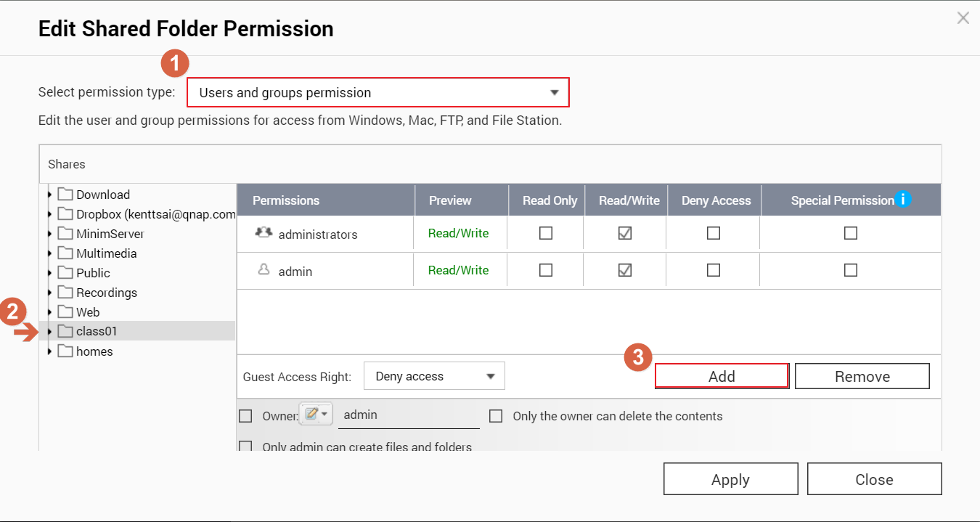The height and width of the screenshot is (522, 980).
Task: Click the owner name input field
Action: point(408,415)
